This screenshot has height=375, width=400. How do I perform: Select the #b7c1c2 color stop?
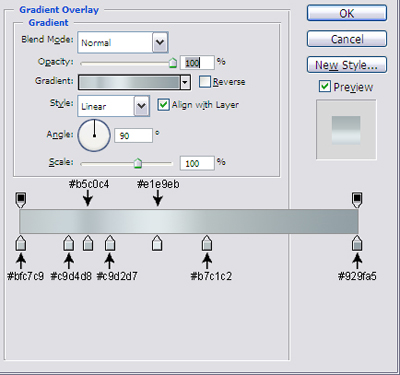point(207,243)
